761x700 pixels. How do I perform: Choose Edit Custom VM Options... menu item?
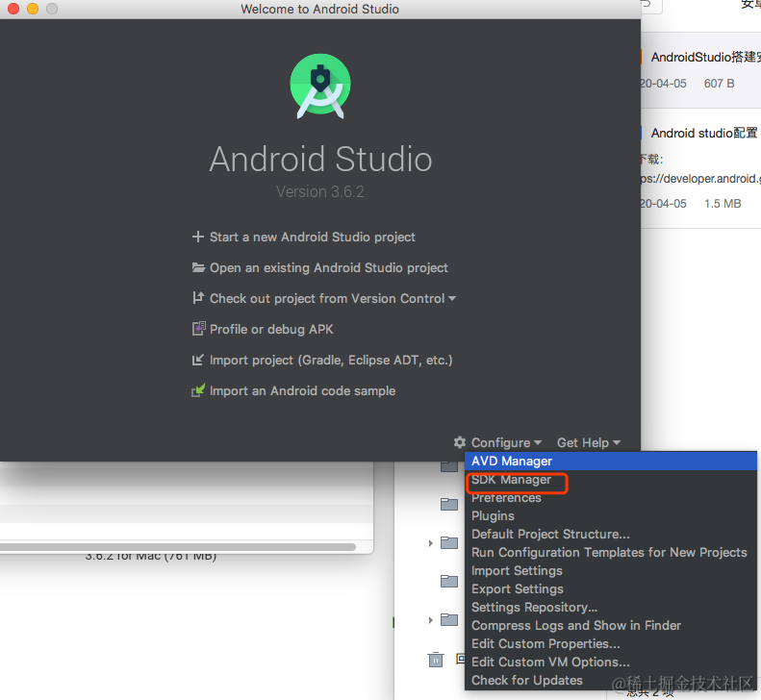(610, 662)
